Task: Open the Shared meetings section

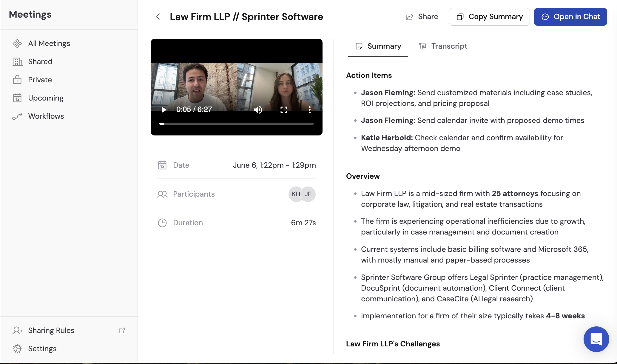Action: (40, 62)
